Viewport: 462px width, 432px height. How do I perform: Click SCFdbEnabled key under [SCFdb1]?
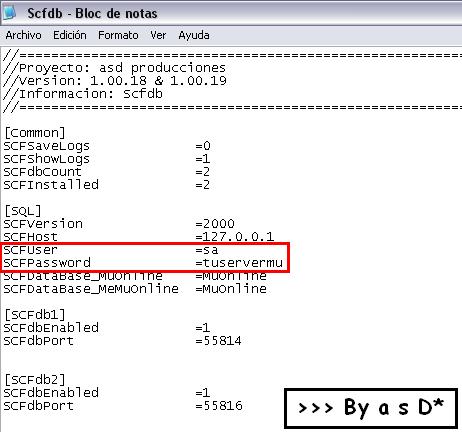pyautogui.click(x=51, y=328)
